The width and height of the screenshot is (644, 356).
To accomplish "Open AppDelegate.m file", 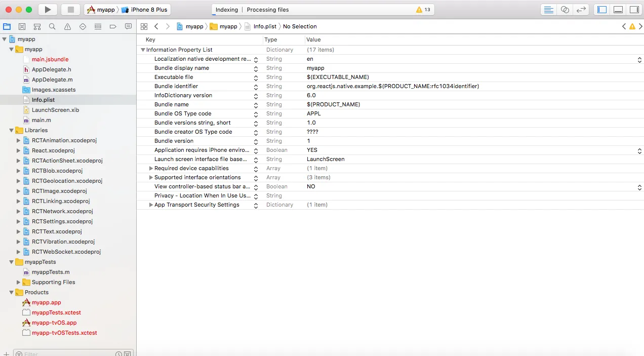I will (52, 80).
